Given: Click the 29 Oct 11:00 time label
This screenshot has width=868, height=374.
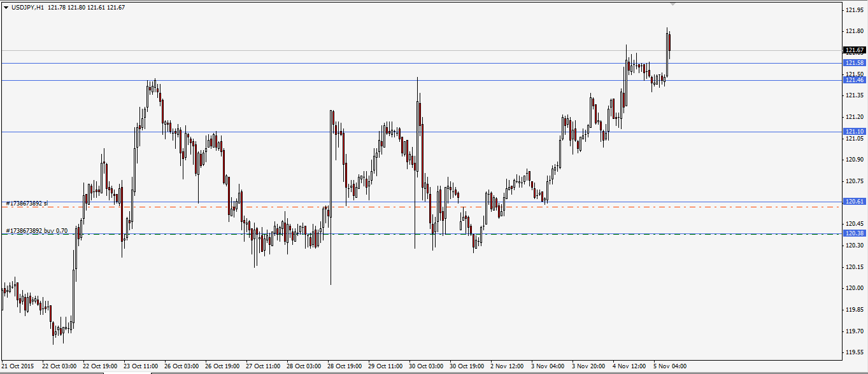Looking at the screenshot, I should pyautogui.click(x=385, y=366).
